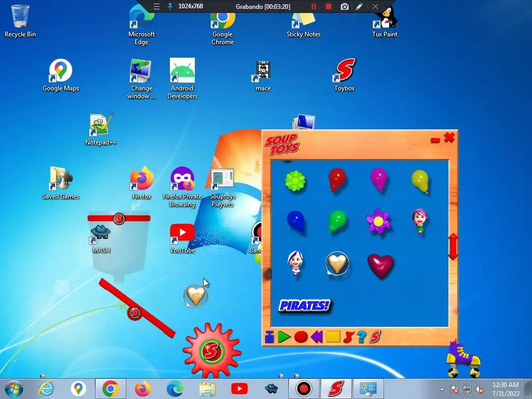
Task: Click the yellow square stop button
Action: 333,337
